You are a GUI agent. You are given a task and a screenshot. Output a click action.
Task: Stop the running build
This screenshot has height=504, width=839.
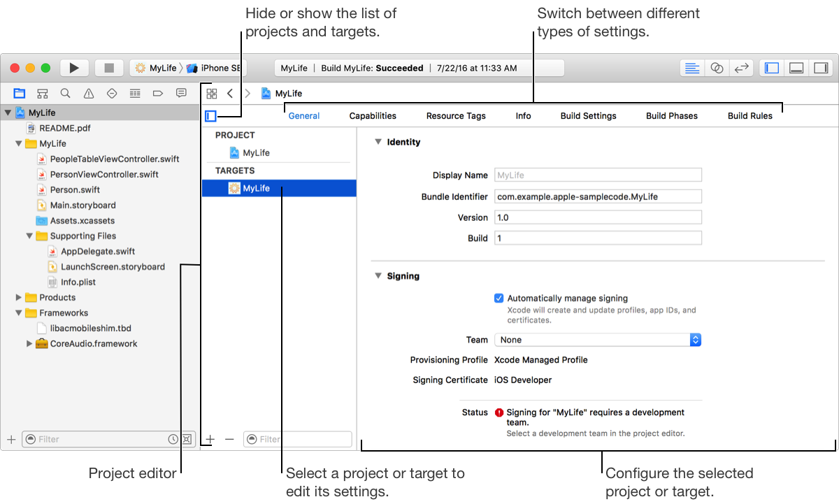tap(109, 68)
